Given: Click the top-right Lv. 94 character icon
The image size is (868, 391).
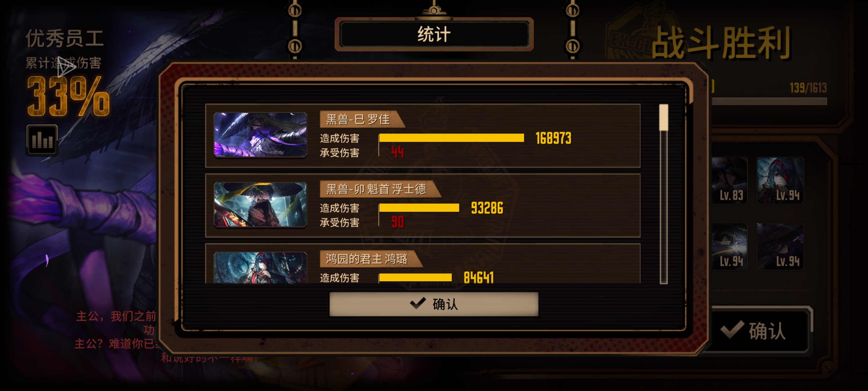Looking at the screenshot, I should coord(780,181).
